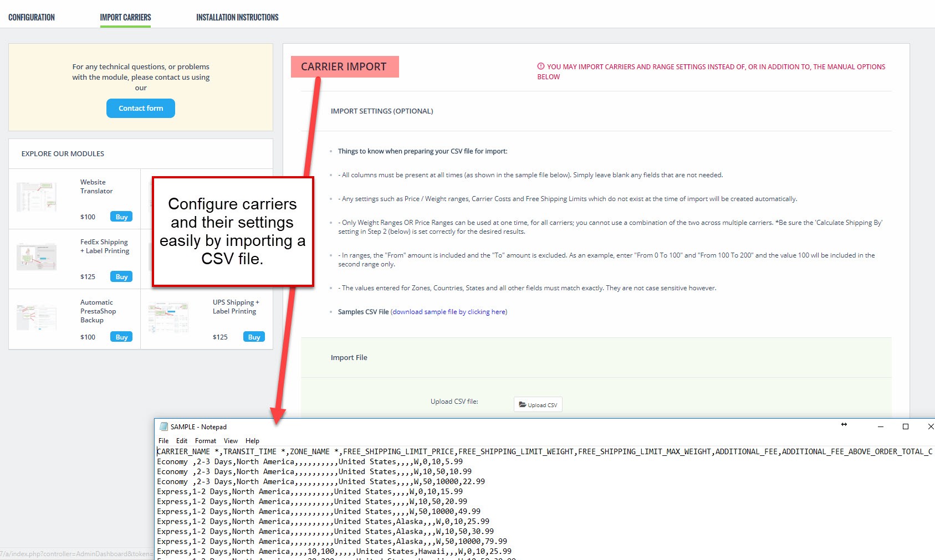Viewport: 935px width, 560px height.
Task: Click the Explore Our Modules heading
Action: 63,153
